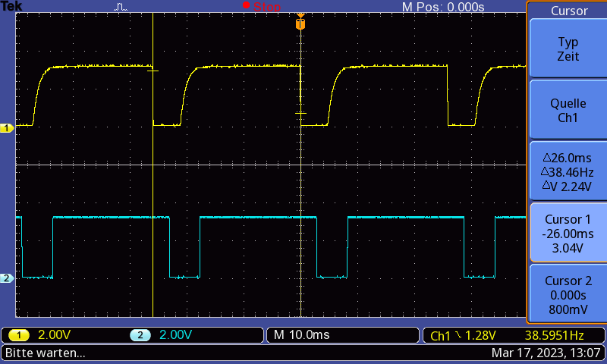607x364 pixels.
Task: Click the channel 2 2.00V scale readout
Action: (x=175, y=335)
